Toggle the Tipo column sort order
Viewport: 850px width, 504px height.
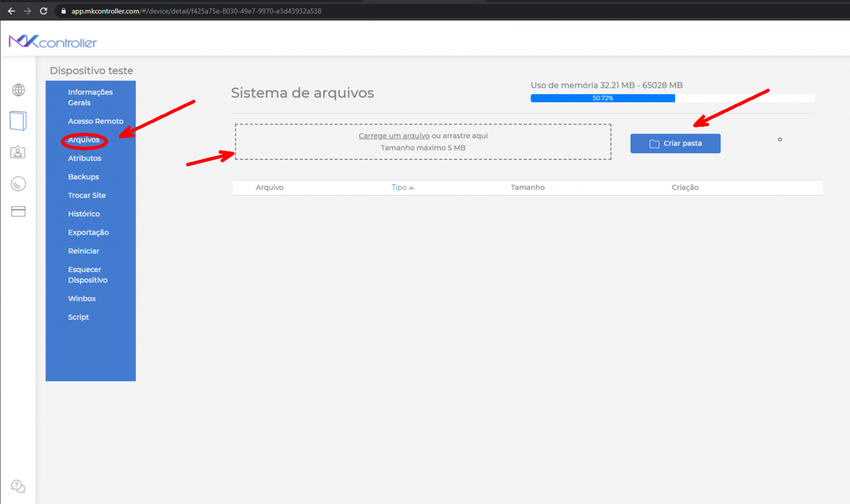398,187
